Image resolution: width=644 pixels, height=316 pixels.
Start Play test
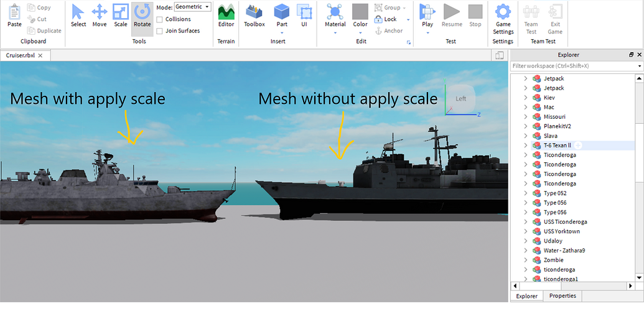tap(427, 16)
